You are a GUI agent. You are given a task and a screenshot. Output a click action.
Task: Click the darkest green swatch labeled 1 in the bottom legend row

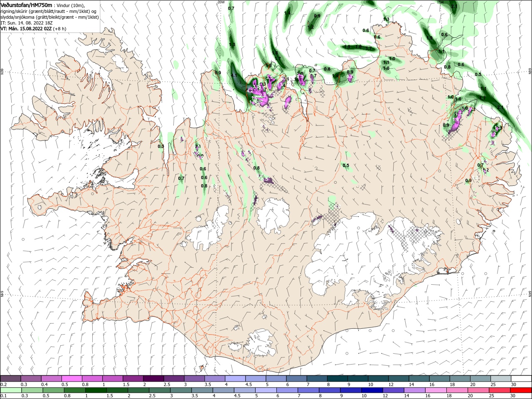[x=96, y=390]
